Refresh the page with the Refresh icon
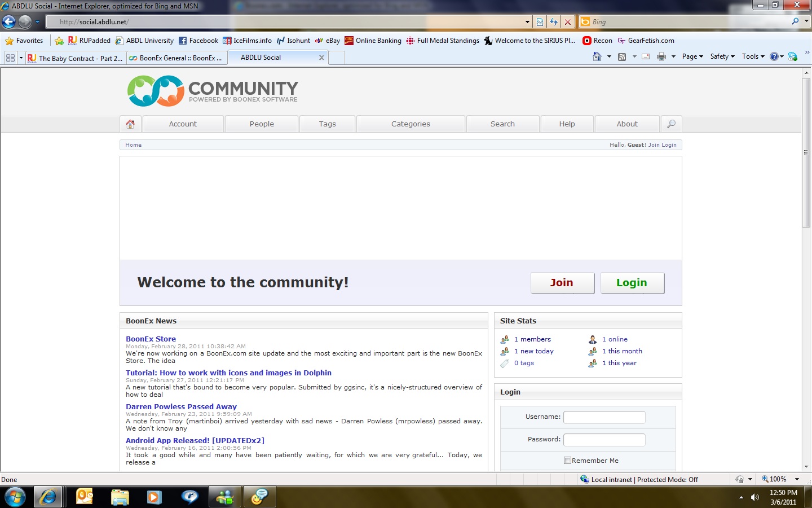 click(x=554, y=22)
